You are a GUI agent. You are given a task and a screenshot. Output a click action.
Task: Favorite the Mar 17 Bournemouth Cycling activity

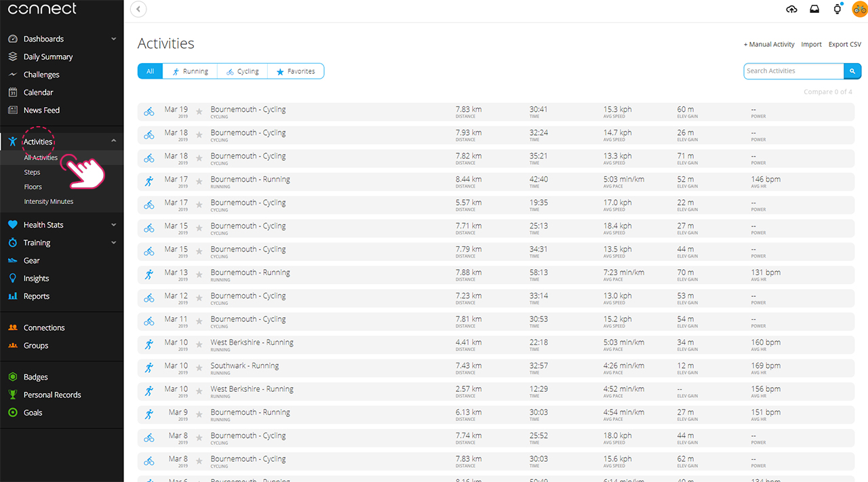(199, 205)
